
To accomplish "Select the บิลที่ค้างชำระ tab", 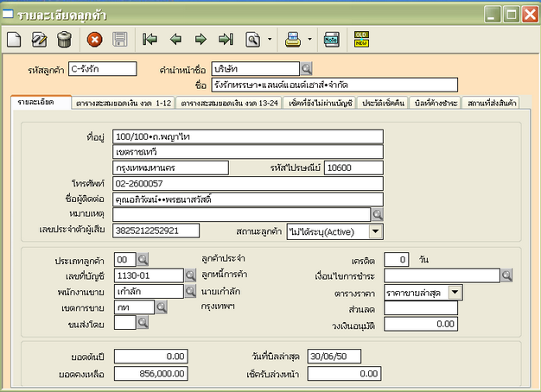I will (435, 103).
